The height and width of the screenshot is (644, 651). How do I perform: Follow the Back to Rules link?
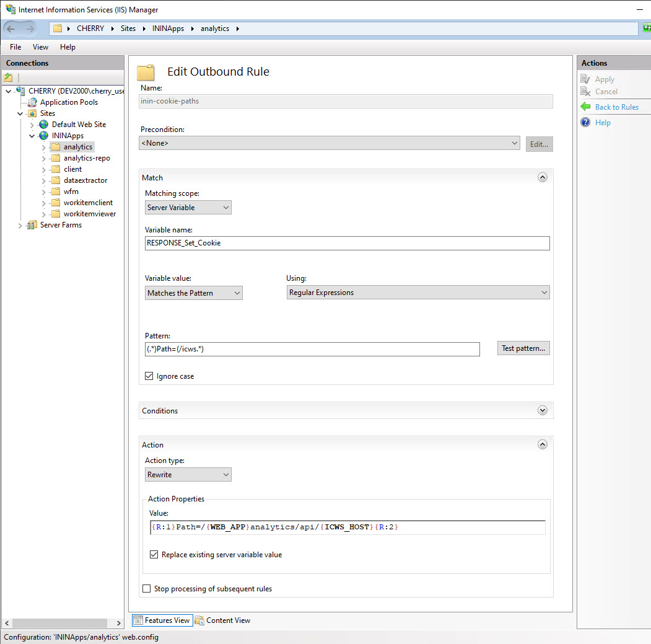(616, 107)
